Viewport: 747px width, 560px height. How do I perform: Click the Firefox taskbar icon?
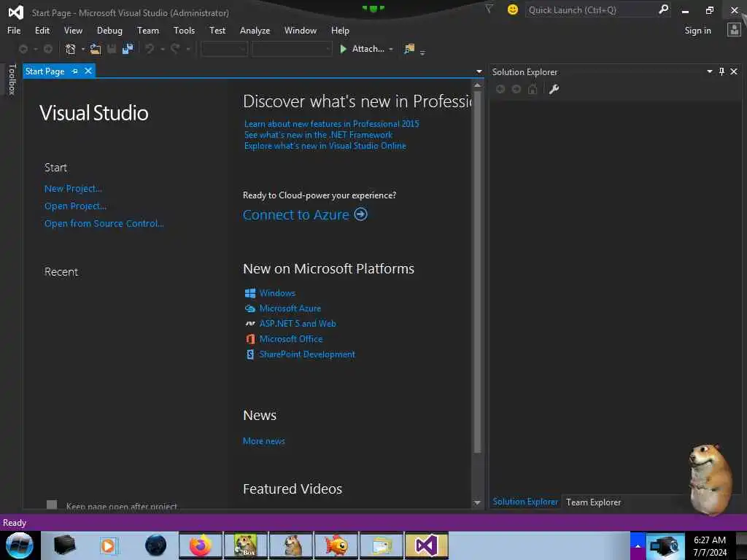pos(201,545)
